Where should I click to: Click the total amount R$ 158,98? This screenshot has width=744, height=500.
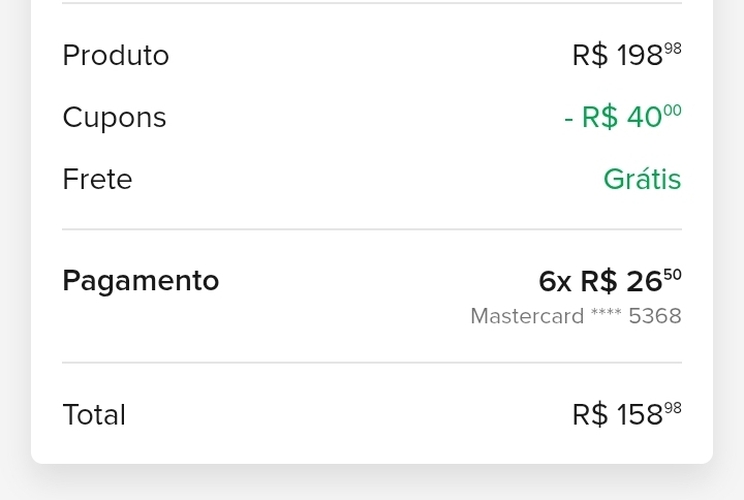pos(626,414)
